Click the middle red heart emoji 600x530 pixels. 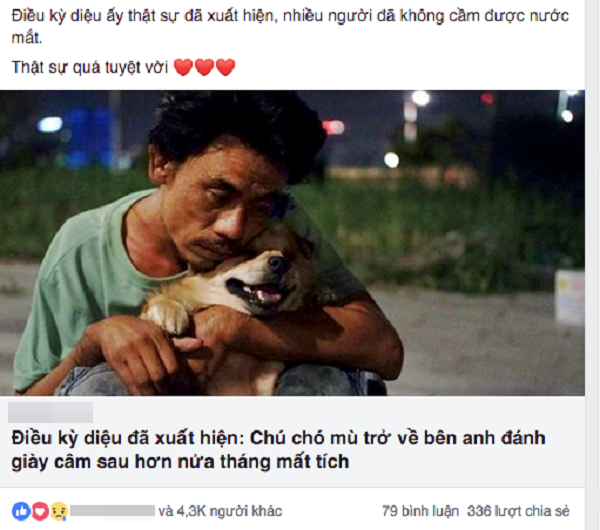pyautogui.click(x=204, y=67)
